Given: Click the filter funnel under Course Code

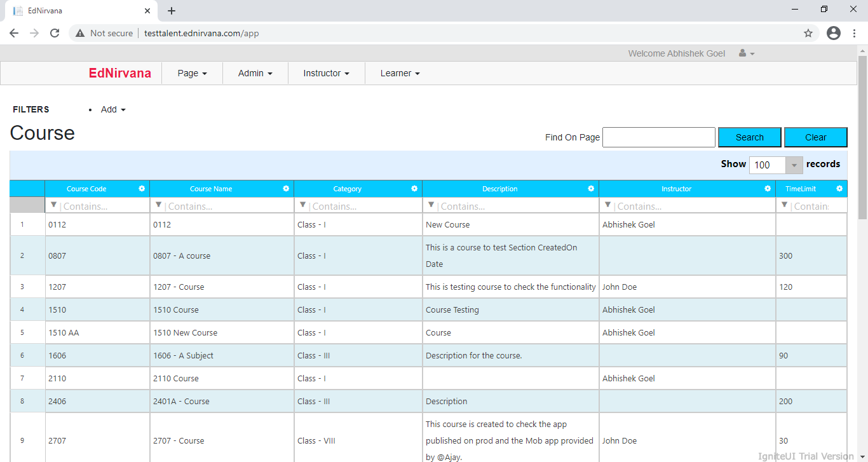Looking at the screenshot, I should 53,205.
